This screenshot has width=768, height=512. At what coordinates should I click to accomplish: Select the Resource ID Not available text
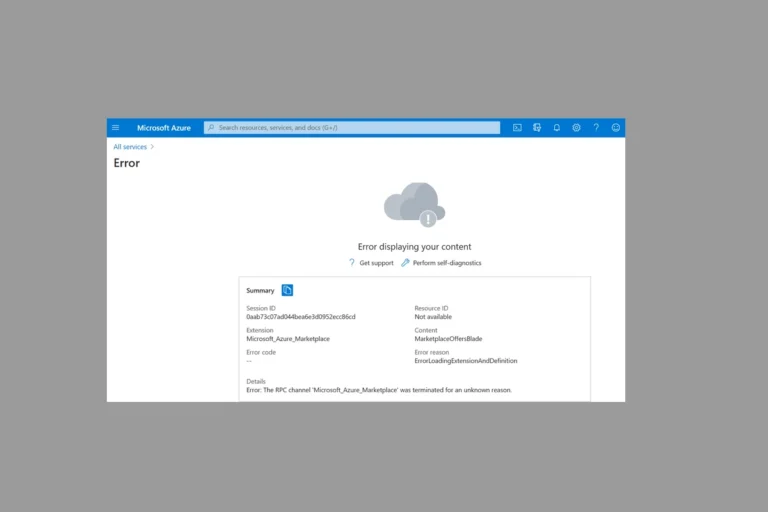click(x=433, y=317)
